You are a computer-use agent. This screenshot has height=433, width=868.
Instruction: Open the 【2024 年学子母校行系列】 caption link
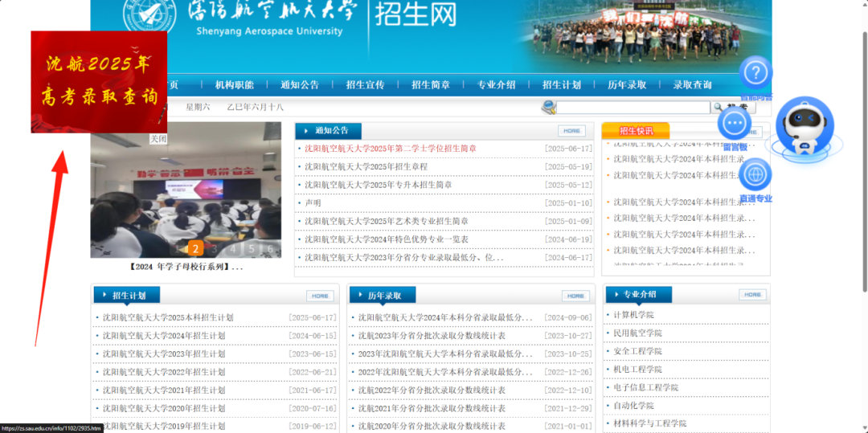pyautogui.click(x=186, y=267)
